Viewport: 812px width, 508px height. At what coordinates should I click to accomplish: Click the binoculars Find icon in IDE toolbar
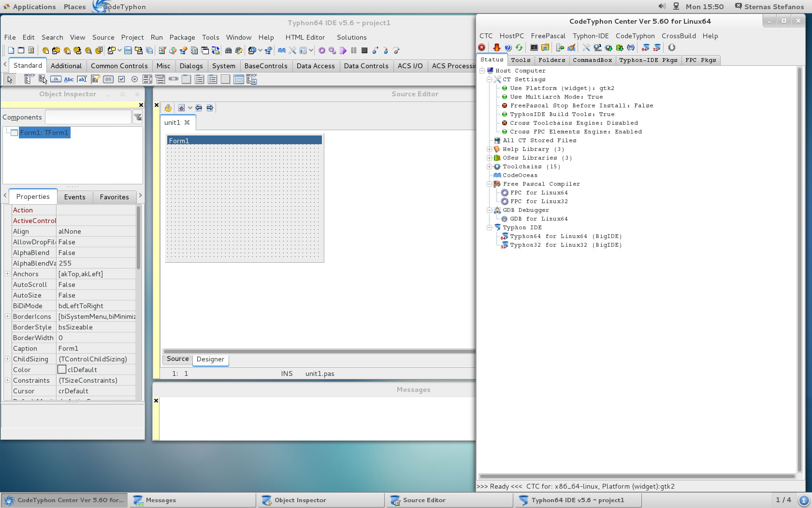pos(228,50)
